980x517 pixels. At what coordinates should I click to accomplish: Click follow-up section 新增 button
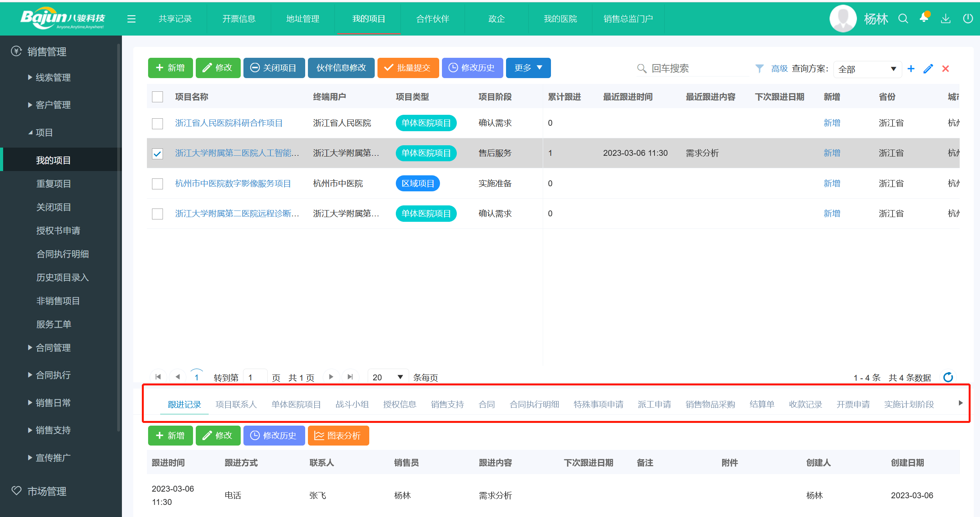[170, 435]
